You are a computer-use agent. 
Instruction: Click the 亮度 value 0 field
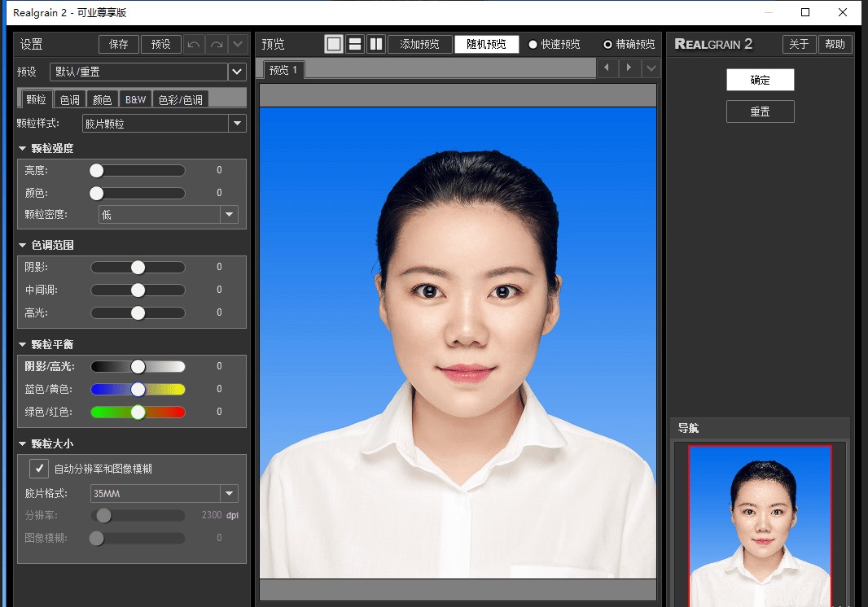pyautogui.click(x=219, y=170)
